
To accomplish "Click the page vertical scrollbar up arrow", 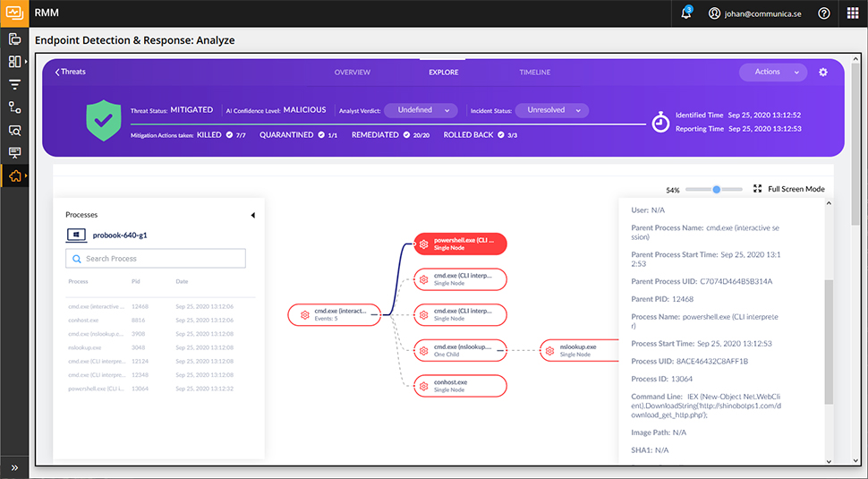I will click(x=855, y=59).
